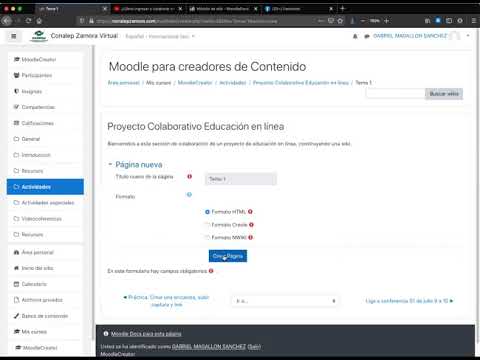The width and height of the screenshot is (480, 360).
Task: Click the browser back arrow
Action: [7, 21]
